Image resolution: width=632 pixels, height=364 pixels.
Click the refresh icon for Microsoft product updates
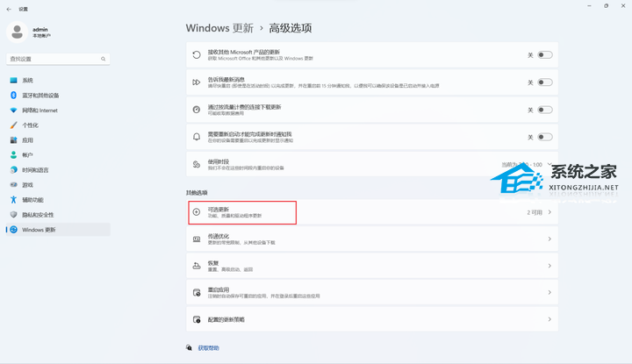click(197, 54)
